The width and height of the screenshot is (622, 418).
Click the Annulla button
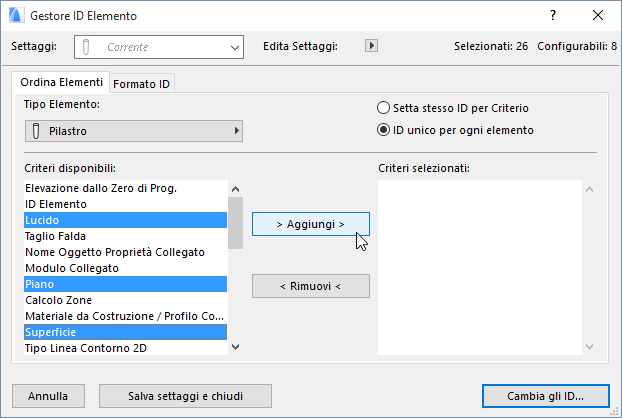[48, 396]
